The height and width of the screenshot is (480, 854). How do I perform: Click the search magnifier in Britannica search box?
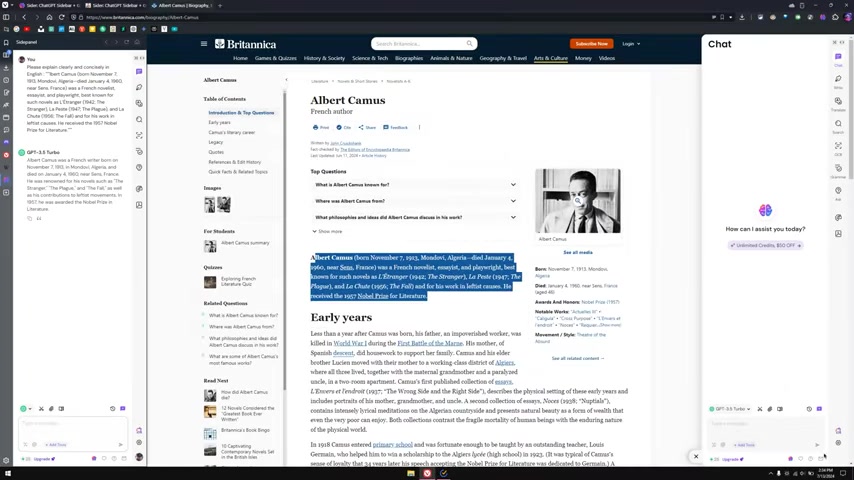pyautogui.click(x=469, y=44)
